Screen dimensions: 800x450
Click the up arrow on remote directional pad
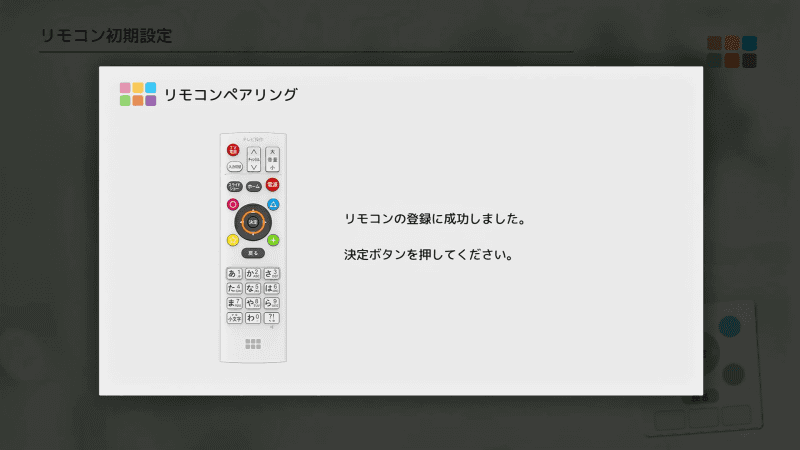tap(253, 211)
